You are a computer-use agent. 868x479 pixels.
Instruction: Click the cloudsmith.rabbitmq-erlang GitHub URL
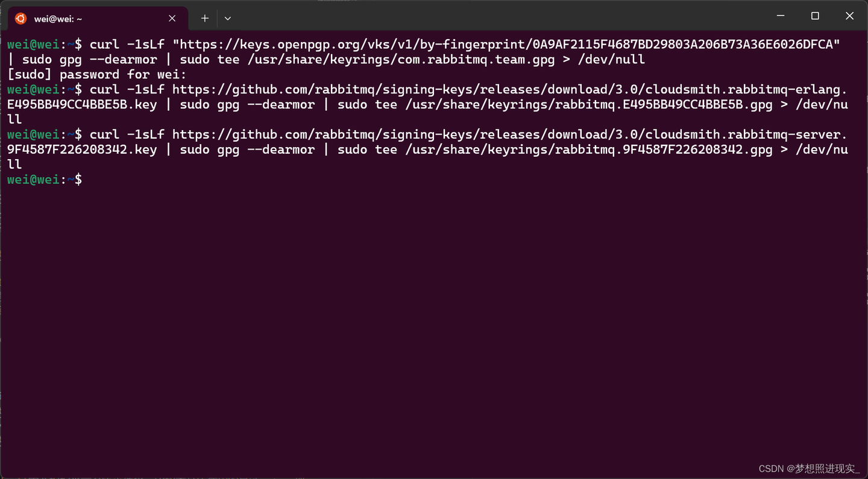pyautogui.click(x=509, y=90)
